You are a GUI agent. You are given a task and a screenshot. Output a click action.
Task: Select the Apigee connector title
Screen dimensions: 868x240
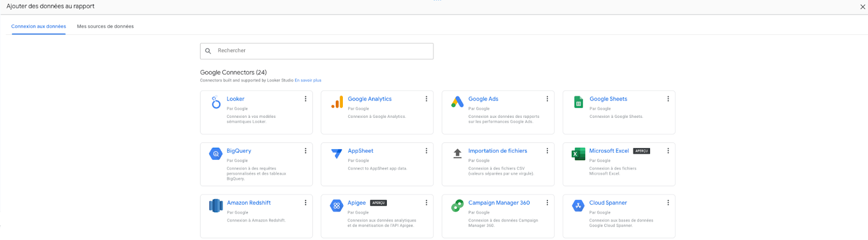(356, 203)
